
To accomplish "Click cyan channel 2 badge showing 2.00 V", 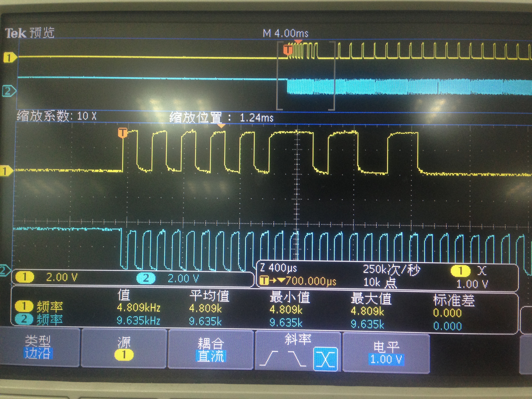I will click(146, 278).
